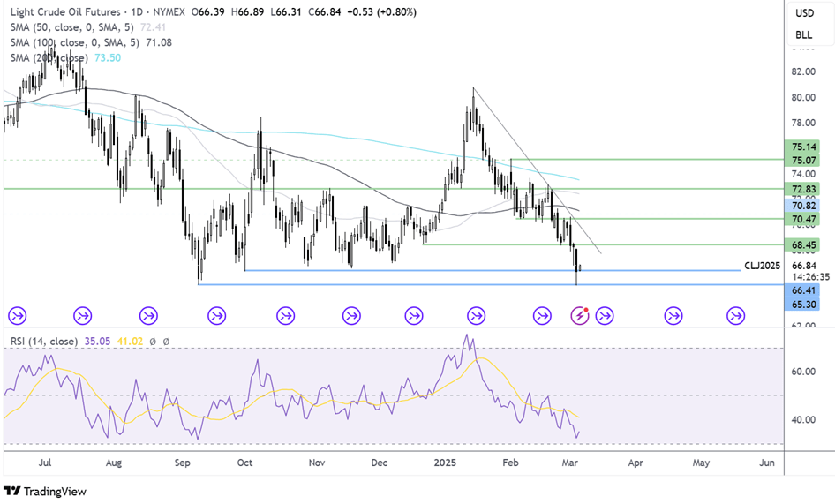Click the yellow RSI average value 41.02
This screenshot has width=835, height=504.
click(x=130, y=342)
